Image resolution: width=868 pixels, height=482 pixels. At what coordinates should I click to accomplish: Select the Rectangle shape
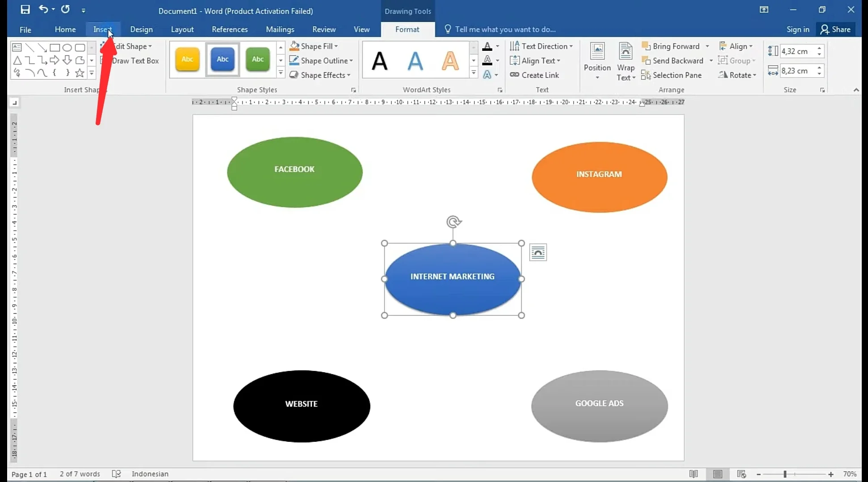(55, 47)
